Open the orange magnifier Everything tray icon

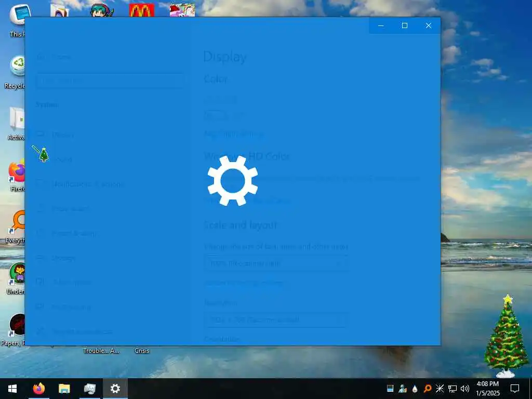(428, 389)
